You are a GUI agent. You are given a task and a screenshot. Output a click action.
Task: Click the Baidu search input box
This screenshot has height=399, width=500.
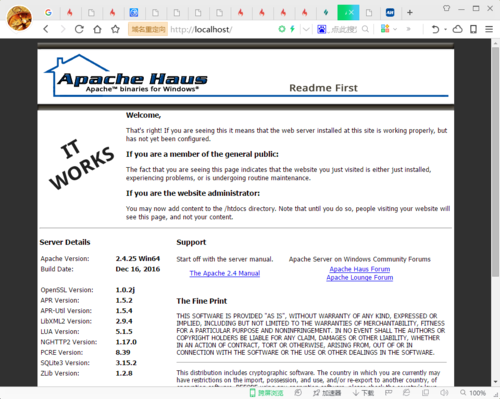pyautogui.click(x=343, y=29)
